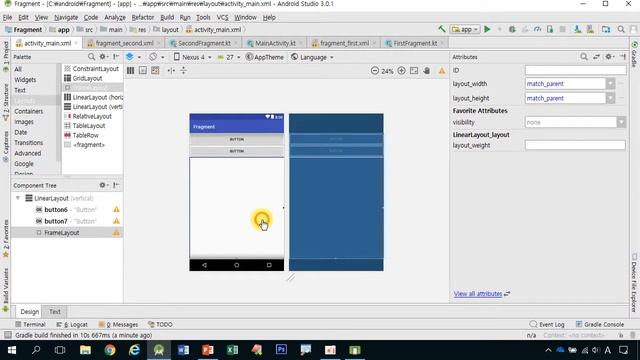Screen dimensions: 640x360
Task: Switch to the fragment_second.xml tab
Action: tap(124, 43)
